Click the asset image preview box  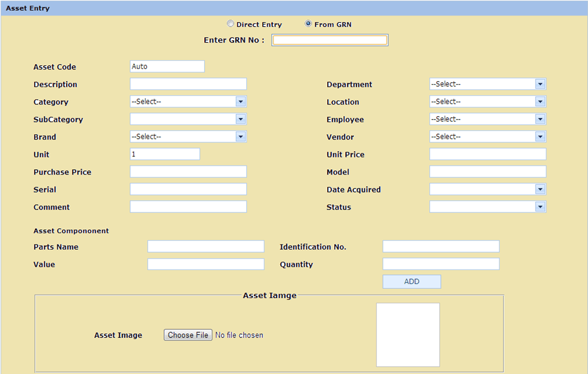408,334
